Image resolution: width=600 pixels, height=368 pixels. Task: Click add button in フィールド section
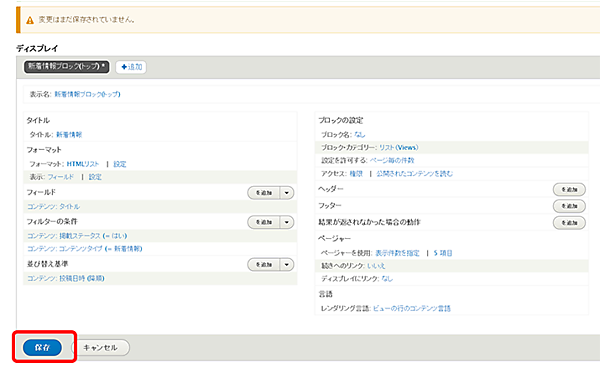click(x=264, y=193)
